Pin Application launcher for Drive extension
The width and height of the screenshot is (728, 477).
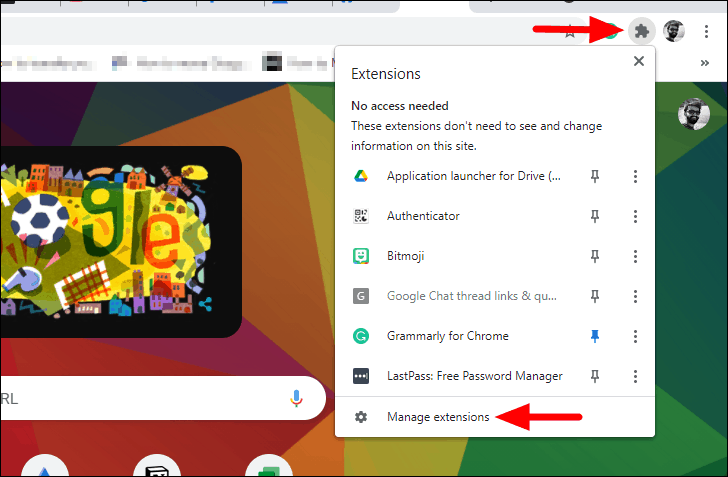click(595, 176)
